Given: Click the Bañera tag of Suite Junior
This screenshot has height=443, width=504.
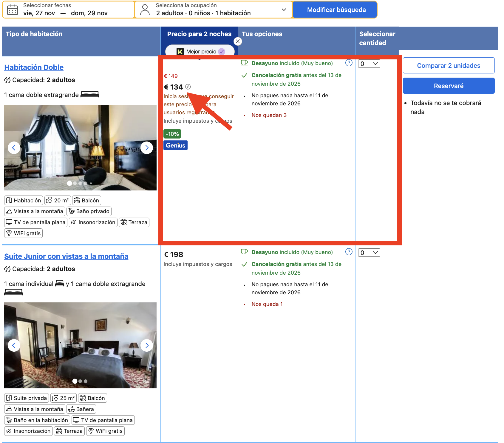Looking at the screenshot, I should 81,409.
